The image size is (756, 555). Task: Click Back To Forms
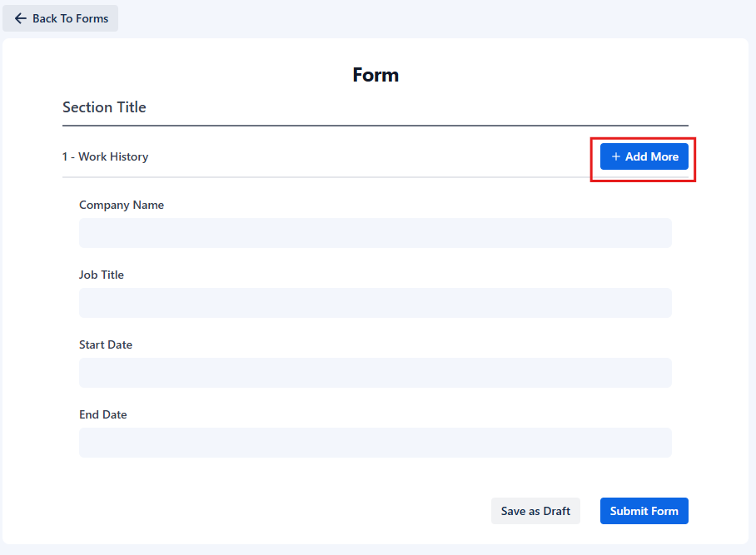point(60,17)
